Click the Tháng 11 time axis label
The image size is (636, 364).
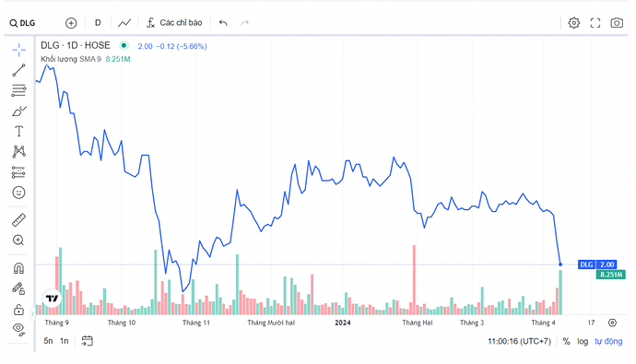pyautogui.click(x=196, y=323)
